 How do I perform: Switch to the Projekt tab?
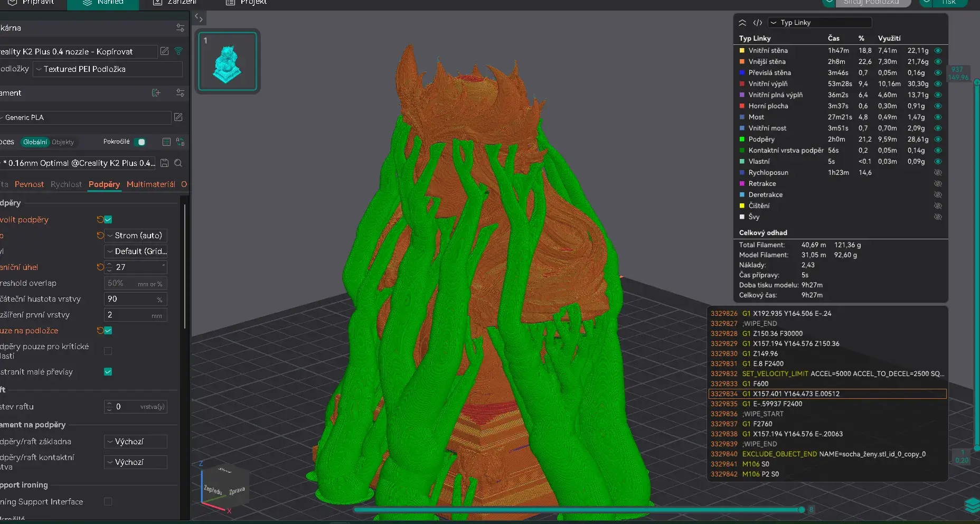click(247, 3)
